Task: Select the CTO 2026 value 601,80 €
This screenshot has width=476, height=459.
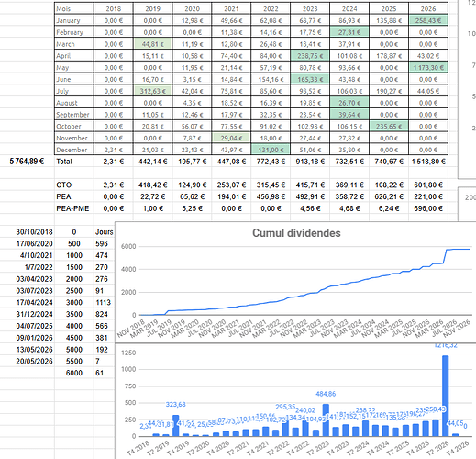Action: (428, 185)
